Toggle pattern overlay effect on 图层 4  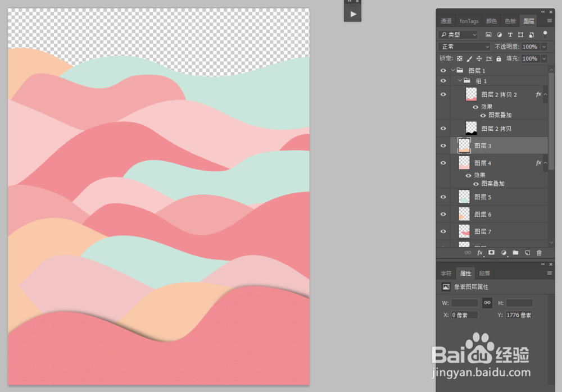(x=476, y=184)
